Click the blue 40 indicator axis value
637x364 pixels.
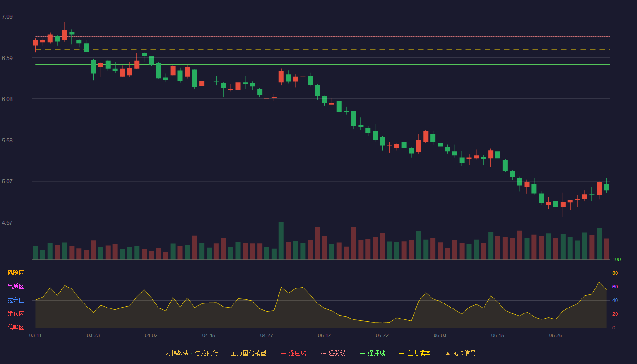(x=615, y=300)
